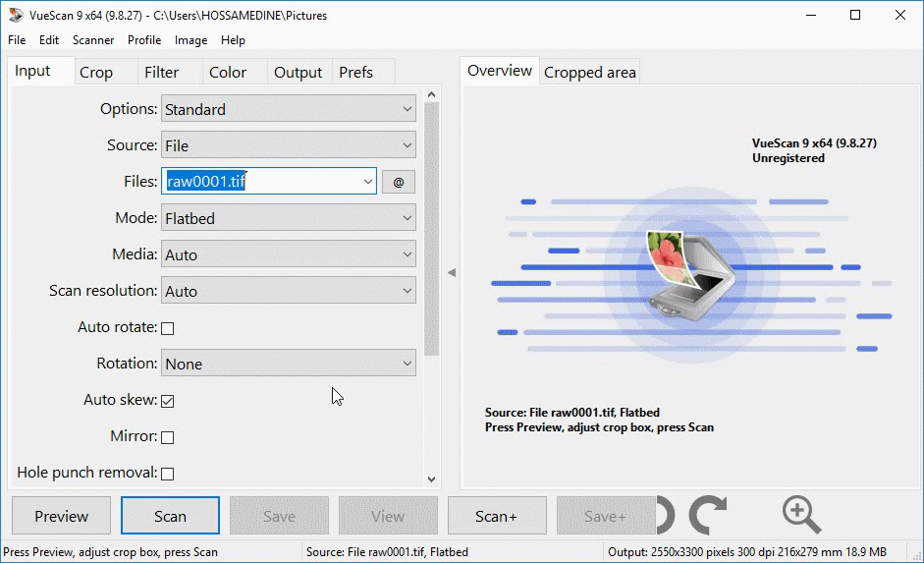This screenshot has height=563, width=924.
Task: Collapse the options panel using the left arrow
Action: coord(452,272)
